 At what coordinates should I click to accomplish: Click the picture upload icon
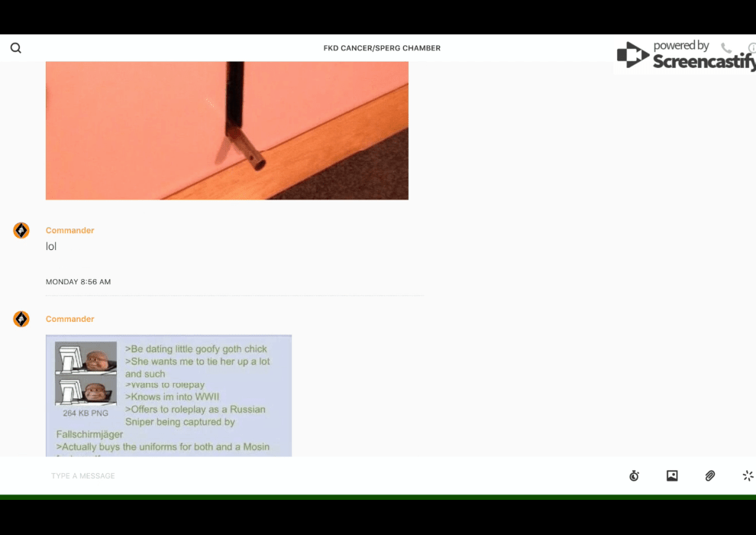tap(672, 475)
